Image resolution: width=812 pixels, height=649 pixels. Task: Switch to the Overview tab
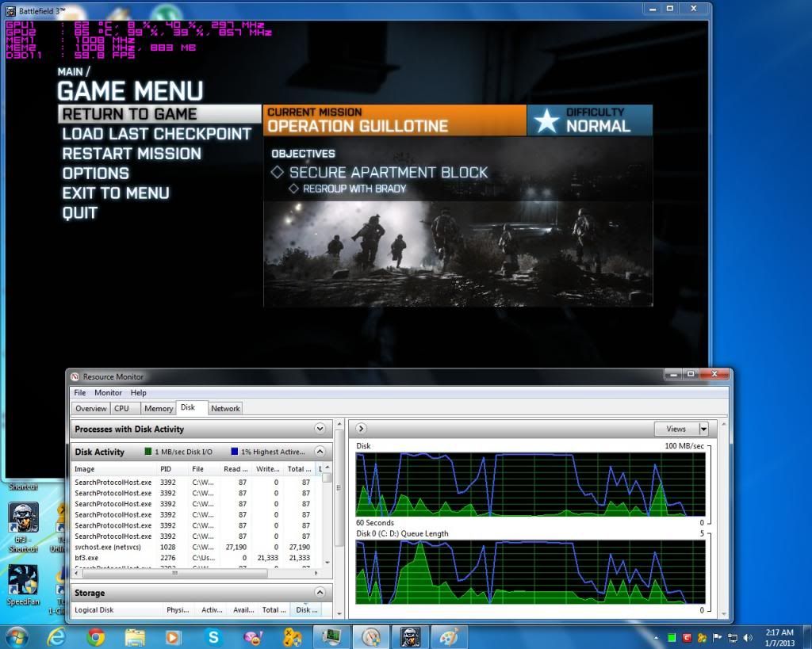tap(90, 408)
